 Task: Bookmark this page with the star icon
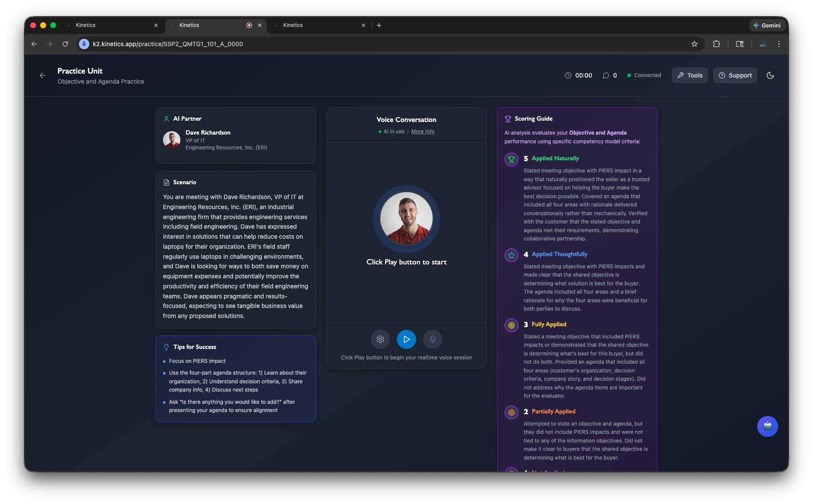pos(694,44)
